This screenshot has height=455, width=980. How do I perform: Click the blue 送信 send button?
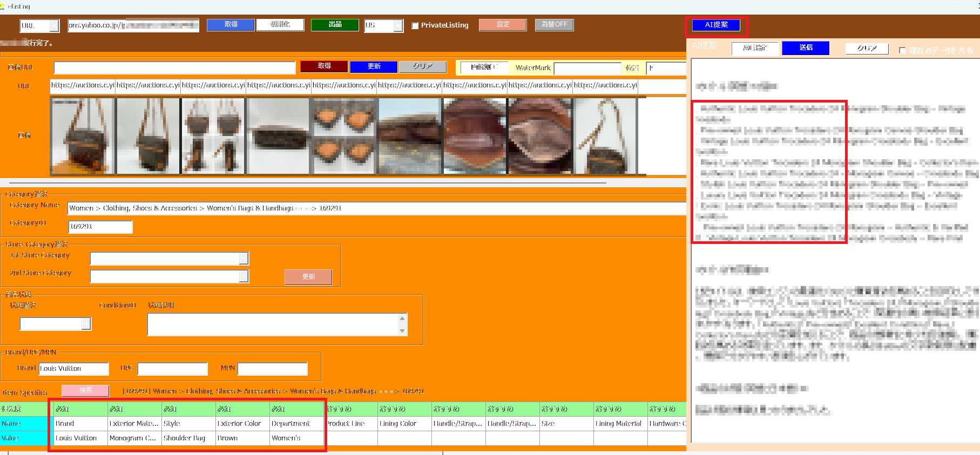[x=806, y=48]
